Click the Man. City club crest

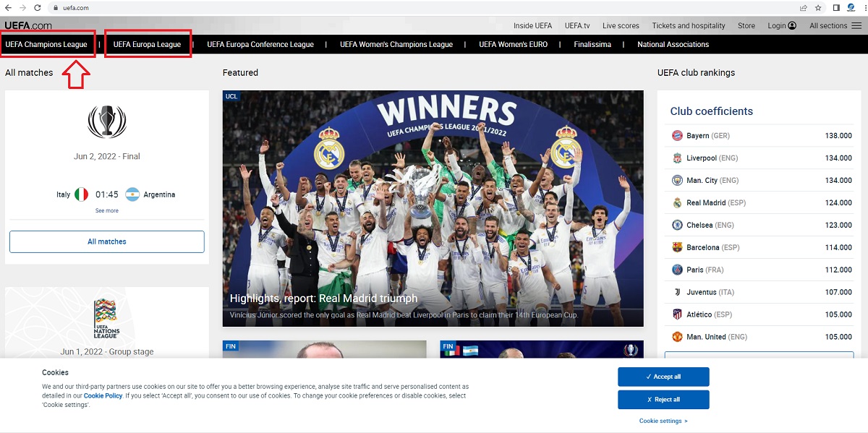(677, 181)
